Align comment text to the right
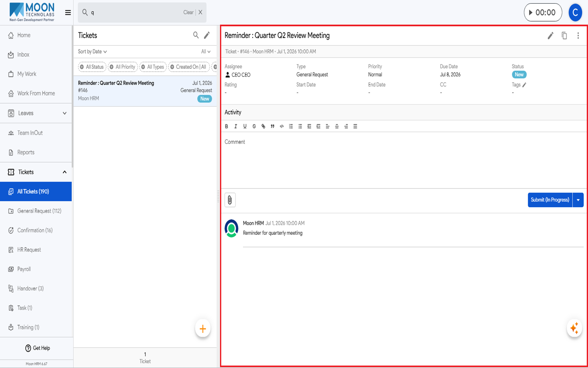 [346, 126]
